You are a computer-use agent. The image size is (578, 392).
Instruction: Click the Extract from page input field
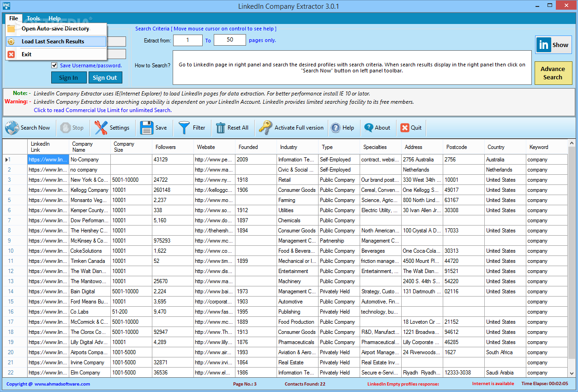(188, 40)
